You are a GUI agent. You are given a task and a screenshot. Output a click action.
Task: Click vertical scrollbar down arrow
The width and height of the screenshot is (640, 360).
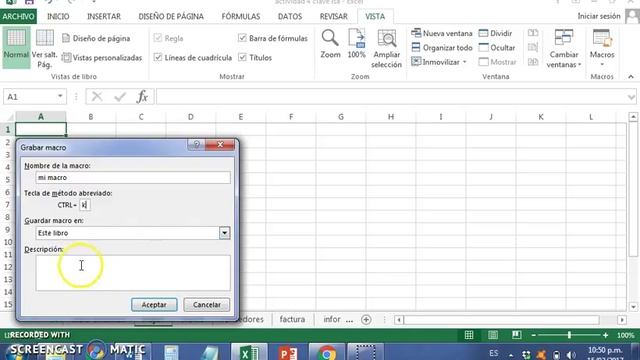pos(633,307)
